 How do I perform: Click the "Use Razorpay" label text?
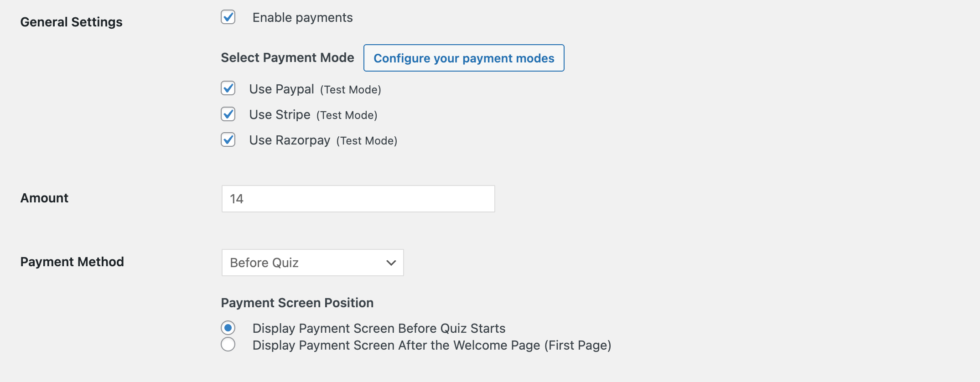pyautogui.click(x=290, y=140)
